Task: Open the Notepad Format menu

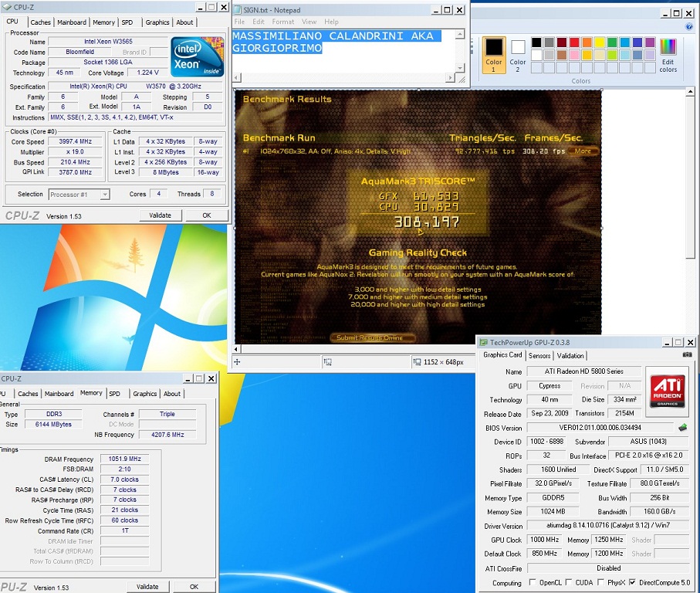Action: click(x=283, y=22)
